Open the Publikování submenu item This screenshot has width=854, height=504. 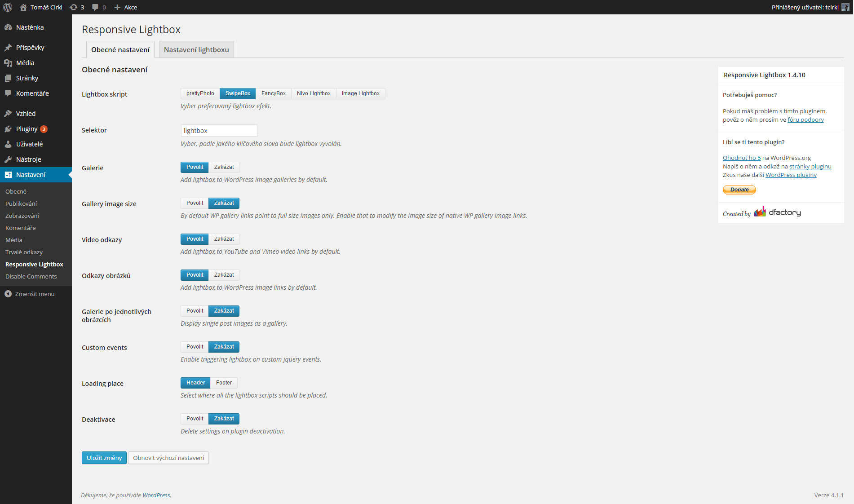(x=21, y=203)
